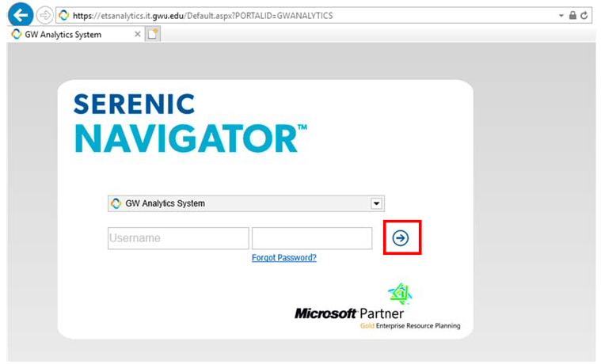601x364 pixels.
Task: Close the GW Analytics System tab
Action: pyautogui.click(x=138, y=34)
